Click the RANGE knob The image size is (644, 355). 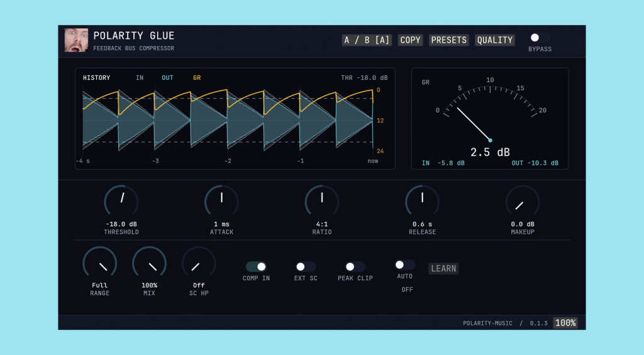[100, 263]
